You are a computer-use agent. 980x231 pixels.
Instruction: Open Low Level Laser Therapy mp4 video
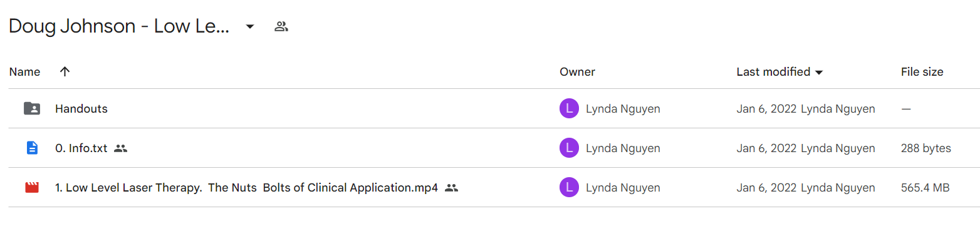246,187
